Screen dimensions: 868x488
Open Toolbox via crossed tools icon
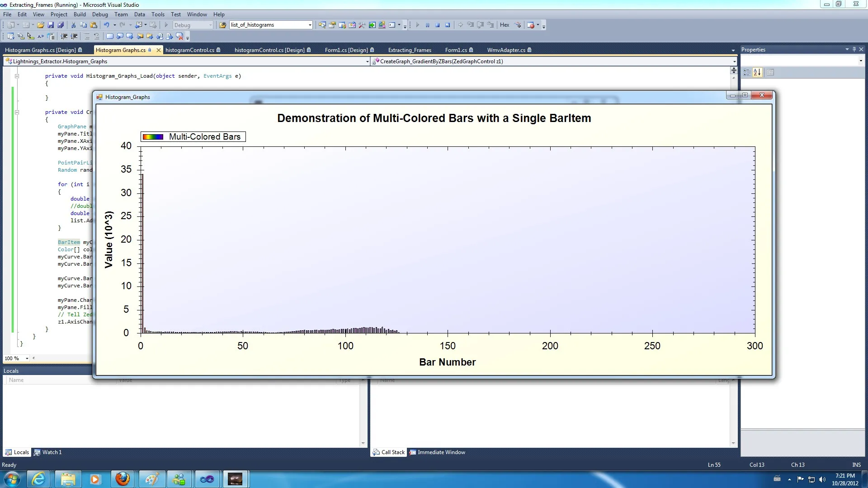tap(362, 25)
